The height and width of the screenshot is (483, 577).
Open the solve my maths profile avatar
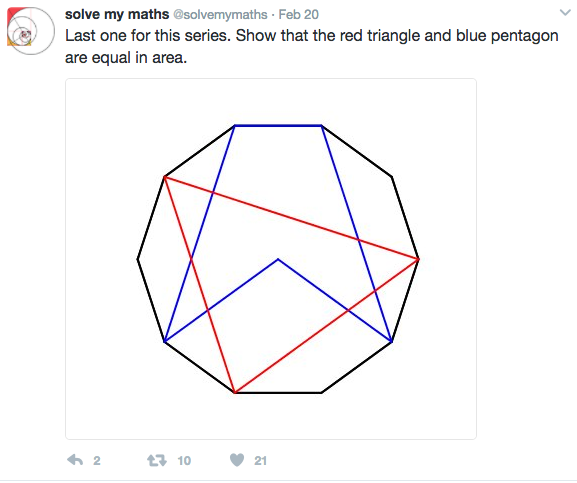click(31, 31)
